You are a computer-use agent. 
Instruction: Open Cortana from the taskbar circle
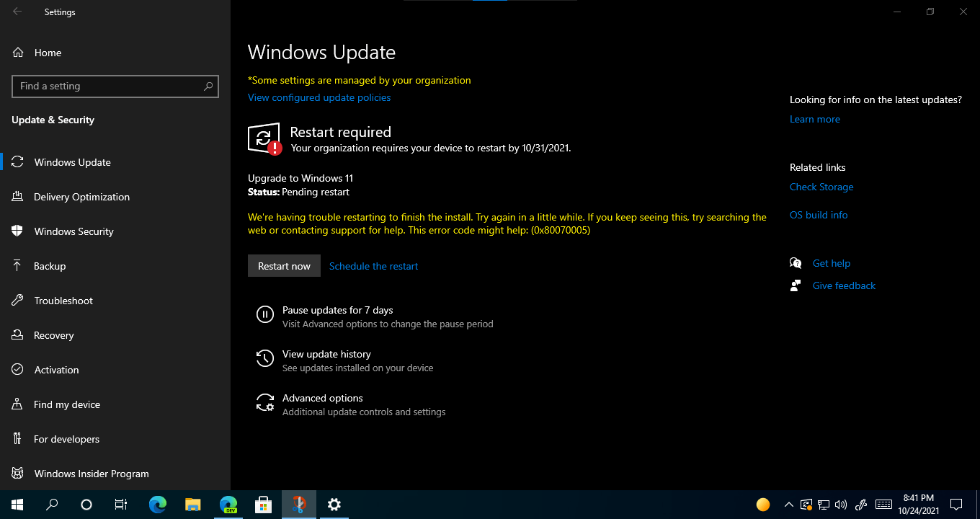86,505
